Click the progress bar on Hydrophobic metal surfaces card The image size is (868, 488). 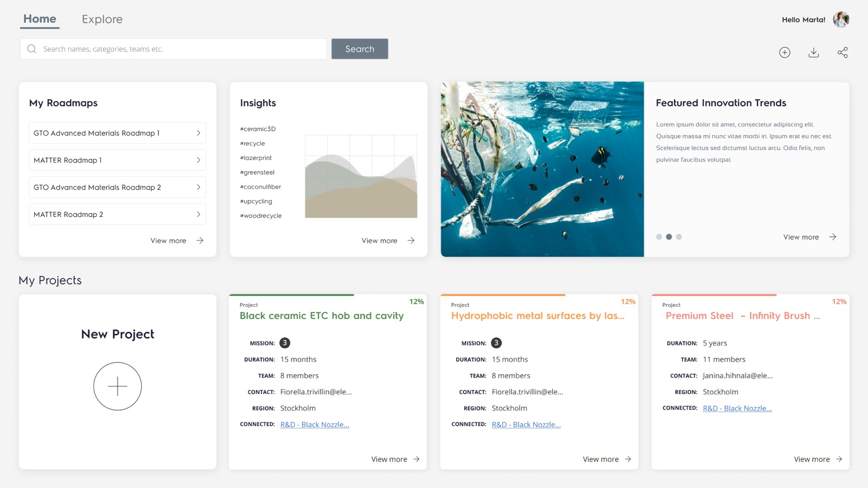pos(503,295)
